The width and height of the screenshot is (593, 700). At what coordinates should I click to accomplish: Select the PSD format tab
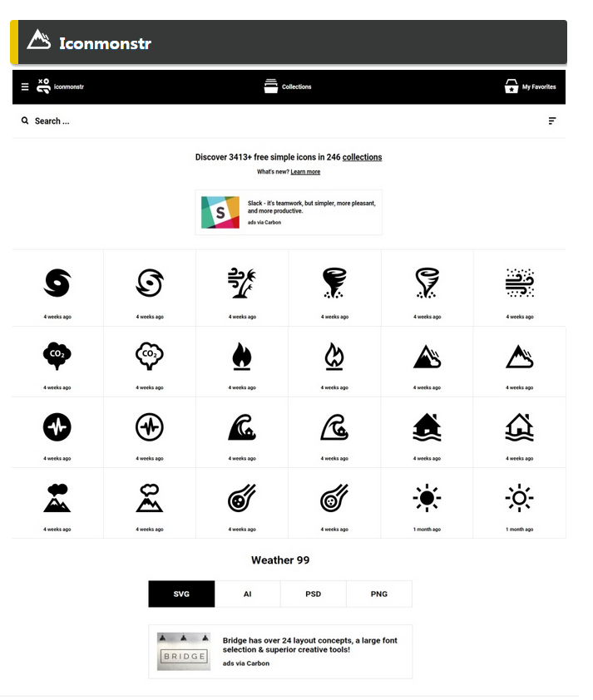pos(313,594)
